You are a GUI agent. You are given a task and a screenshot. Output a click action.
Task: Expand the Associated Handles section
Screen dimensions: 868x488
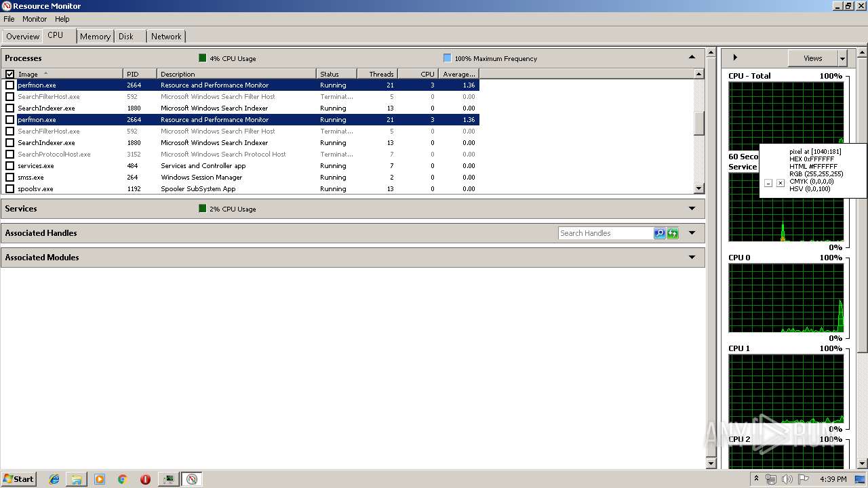(x=692, y=233)
